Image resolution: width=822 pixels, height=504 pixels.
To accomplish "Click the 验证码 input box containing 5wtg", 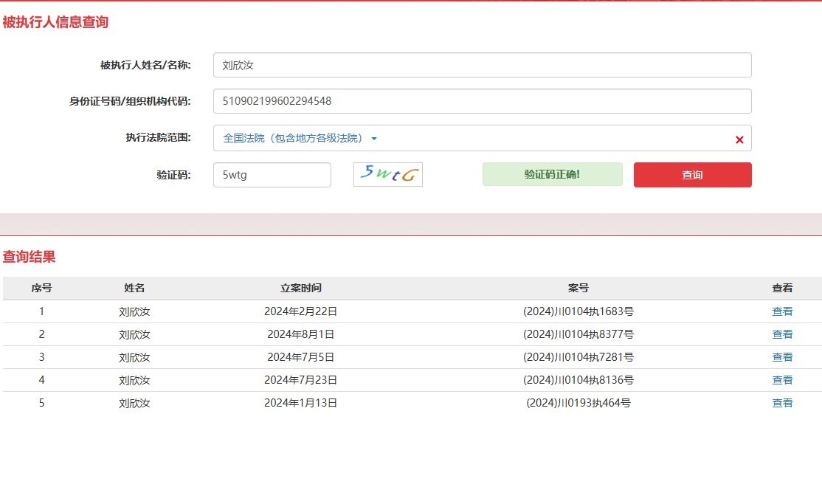I will (x=272, y=175).
